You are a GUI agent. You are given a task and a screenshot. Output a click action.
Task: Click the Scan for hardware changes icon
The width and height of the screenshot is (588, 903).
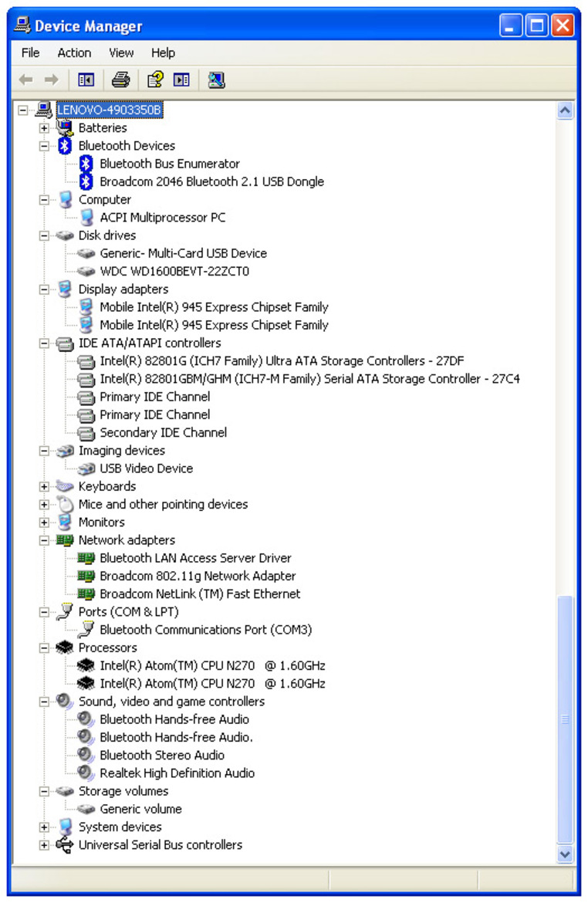[x=217, y=79]
